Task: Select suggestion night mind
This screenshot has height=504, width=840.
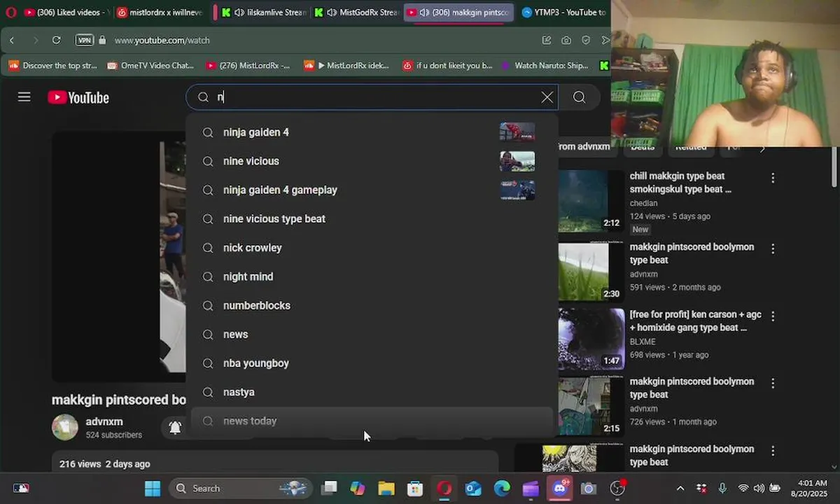Action: [371, 276]
